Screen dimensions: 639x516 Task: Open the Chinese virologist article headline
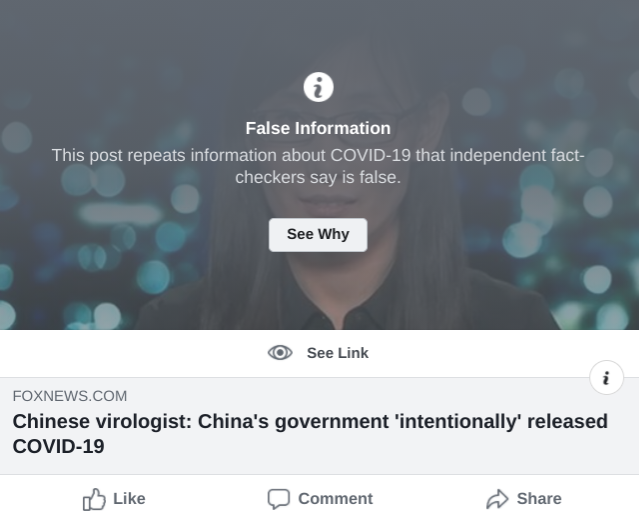coord(310,422)
